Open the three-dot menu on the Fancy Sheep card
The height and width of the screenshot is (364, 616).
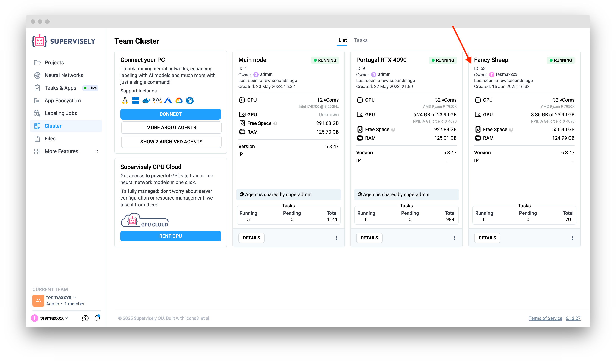[x=572, y=238]
